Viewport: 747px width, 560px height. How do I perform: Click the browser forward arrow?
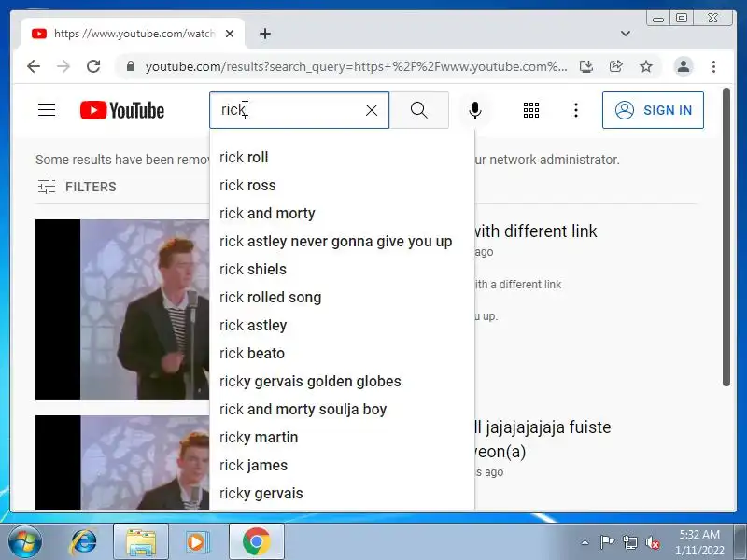[63, 66]
